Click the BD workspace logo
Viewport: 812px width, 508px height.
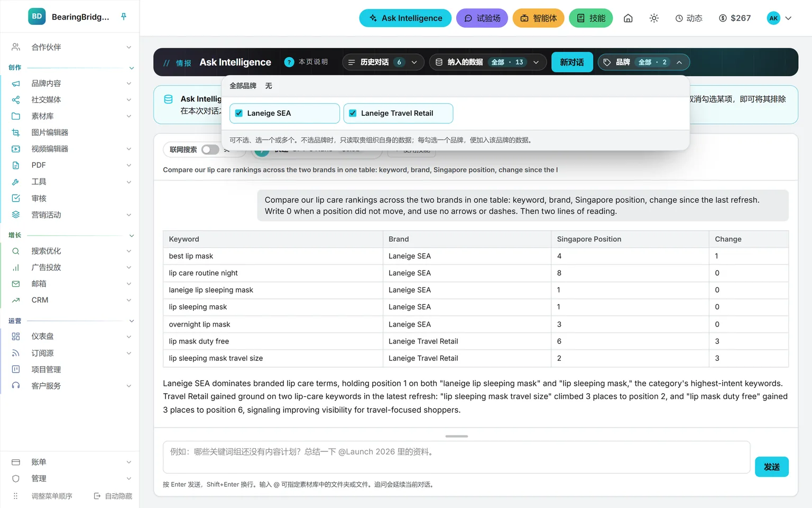pyautogui.click(x=36, y=16)
